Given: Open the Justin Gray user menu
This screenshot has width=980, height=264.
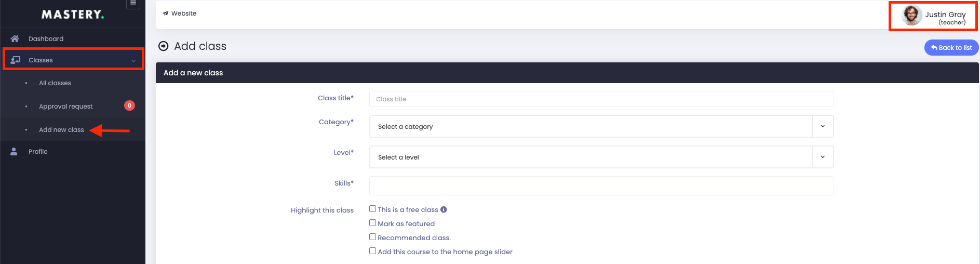Looking at the screenshot, I should tap(933, 16).
